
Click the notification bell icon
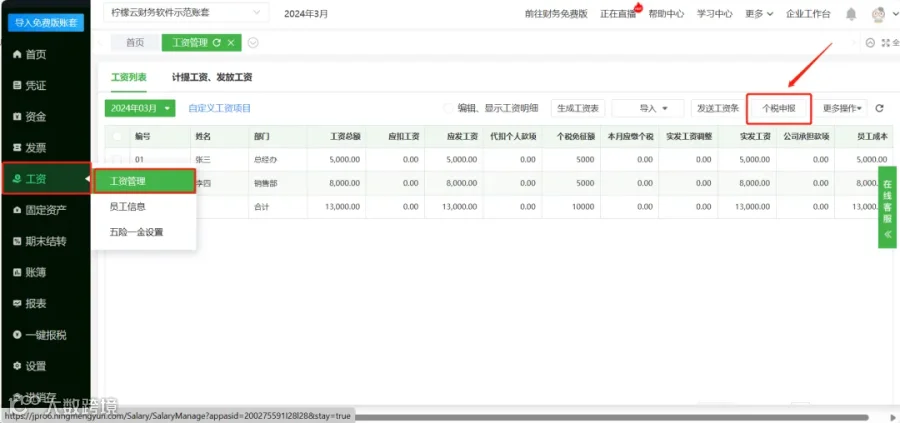(x=851, y=14)
